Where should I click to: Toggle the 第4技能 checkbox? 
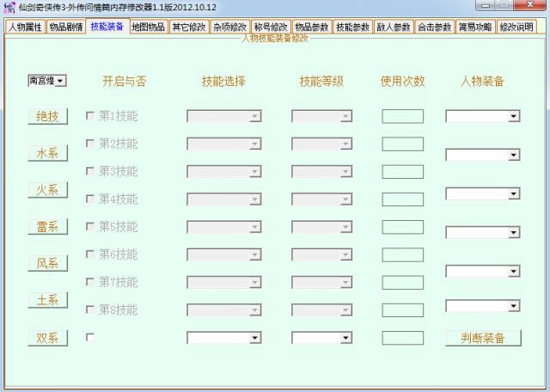pos(90,199)
